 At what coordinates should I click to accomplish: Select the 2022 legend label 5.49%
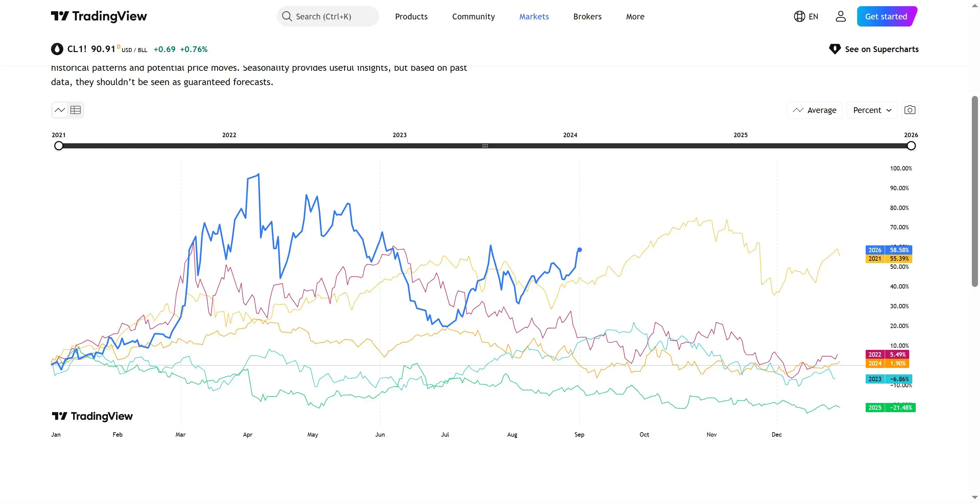click(x=887, y=354)
